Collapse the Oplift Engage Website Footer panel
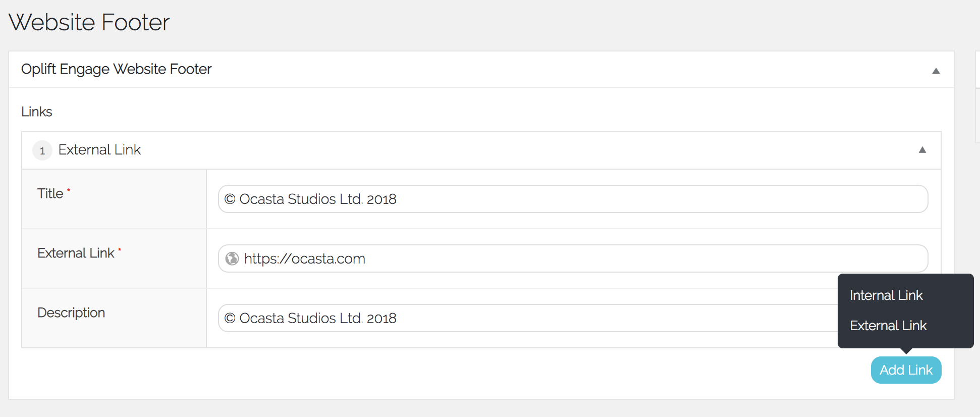980x417 pixels. click(x=936, y=71)
